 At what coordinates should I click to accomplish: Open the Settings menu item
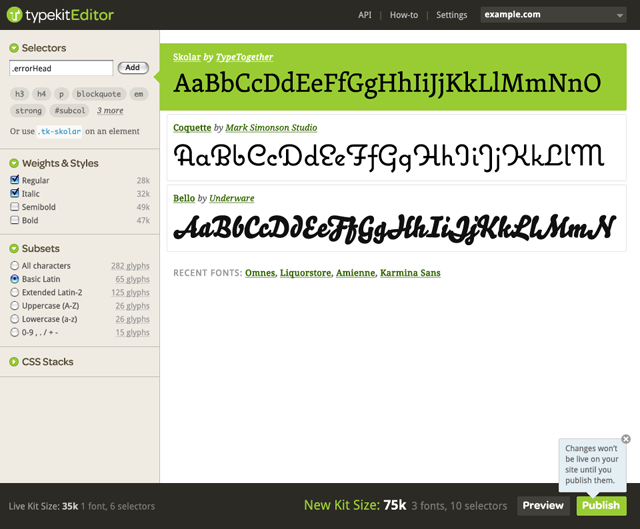pos(451,15)
